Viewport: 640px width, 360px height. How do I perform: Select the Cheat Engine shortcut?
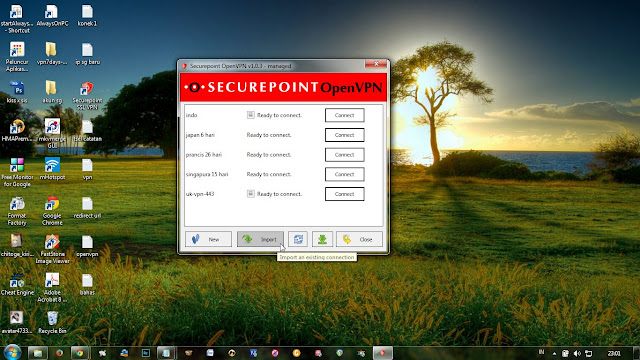pos(17,284)
